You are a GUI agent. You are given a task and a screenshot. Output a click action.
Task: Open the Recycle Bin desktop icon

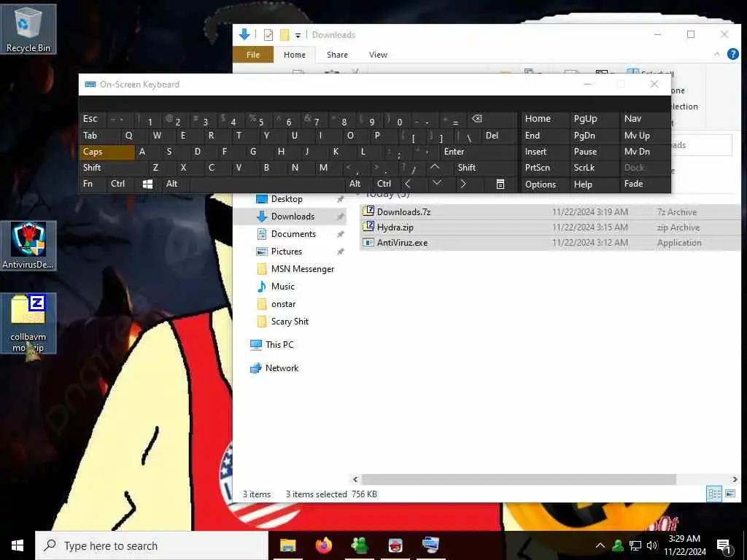[x=28, y=29]
